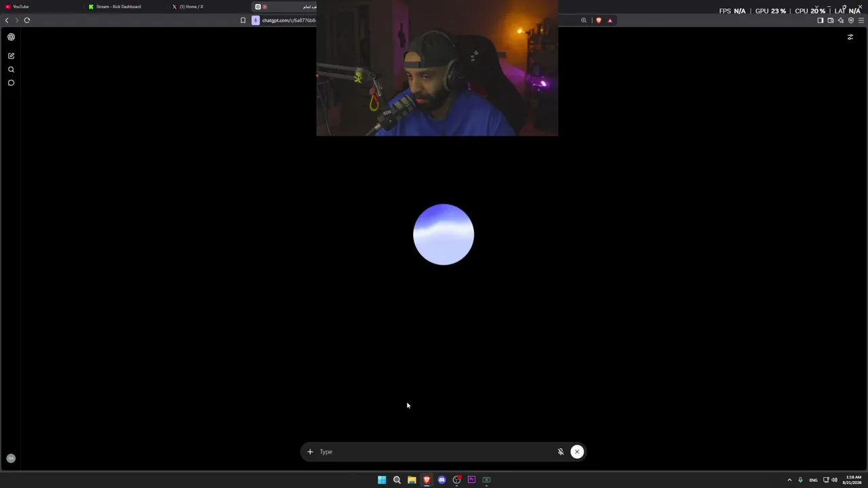The image size is (868, 488).
Task: Select the active ChatGPT browser tab
Action: click(285, 7)
